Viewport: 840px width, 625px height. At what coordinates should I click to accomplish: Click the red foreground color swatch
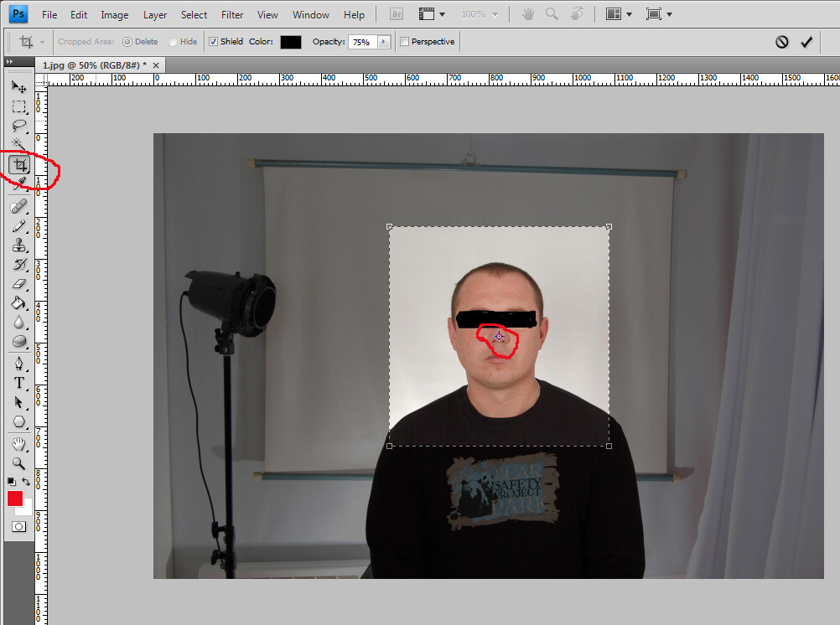15,498
